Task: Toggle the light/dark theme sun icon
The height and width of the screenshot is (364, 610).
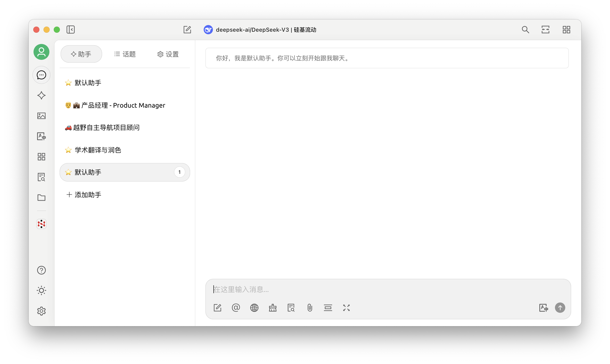Action: pos(41,291)
